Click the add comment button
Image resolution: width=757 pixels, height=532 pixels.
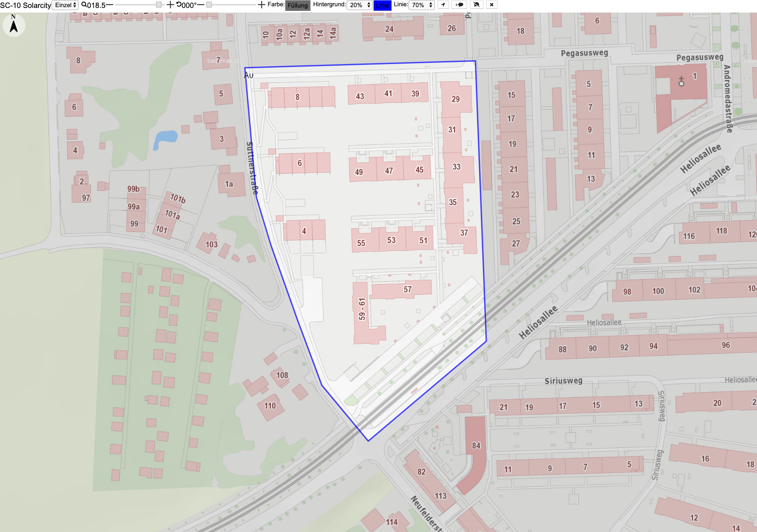459,5
